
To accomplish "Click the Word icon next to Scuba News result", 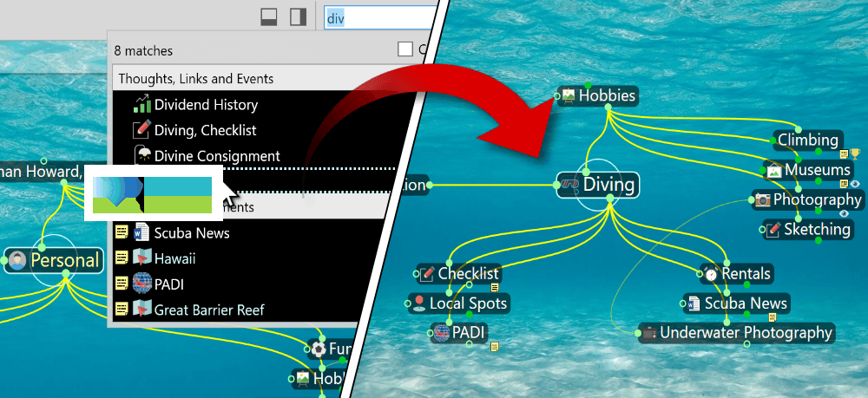I will [141, 233].
